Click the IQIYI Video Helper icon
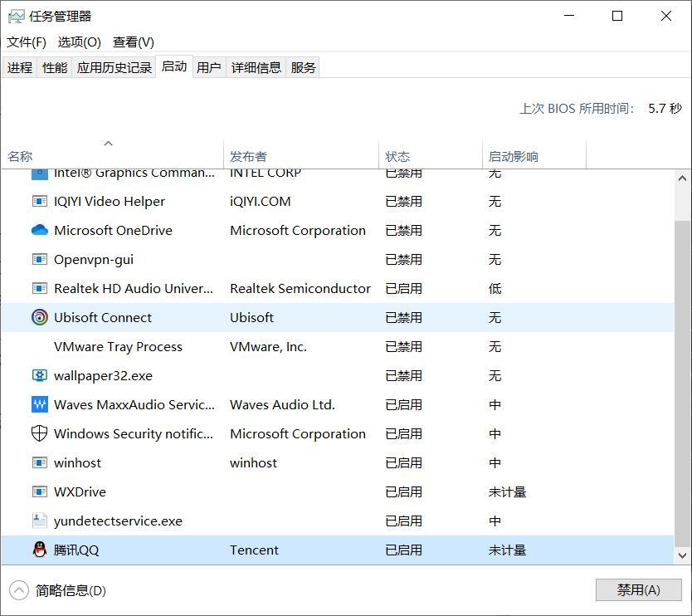This screenshot has height=616, width=692. [x=39, y=202]
